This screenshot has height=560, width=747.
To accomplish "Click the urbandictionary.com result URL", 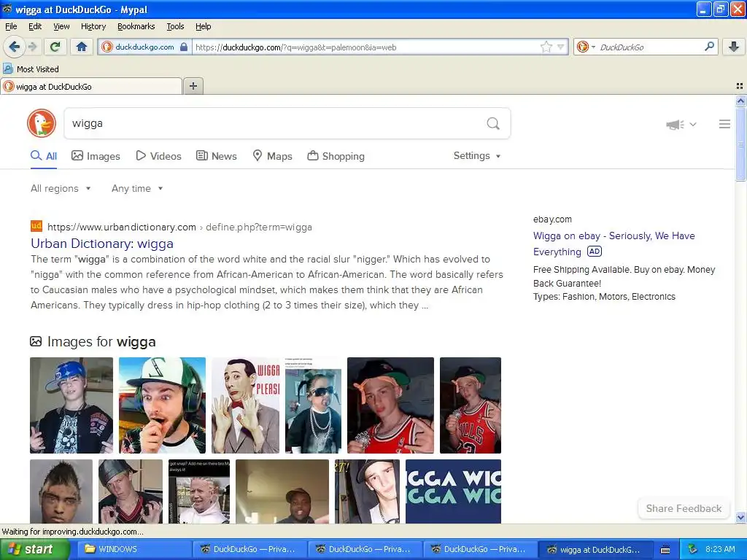I will point(179,227).
